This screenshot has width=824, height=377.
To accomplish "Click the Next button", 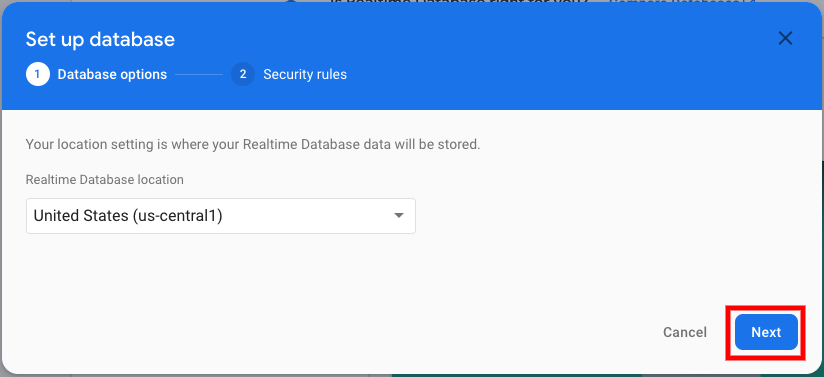I will [x=766, y=332].
